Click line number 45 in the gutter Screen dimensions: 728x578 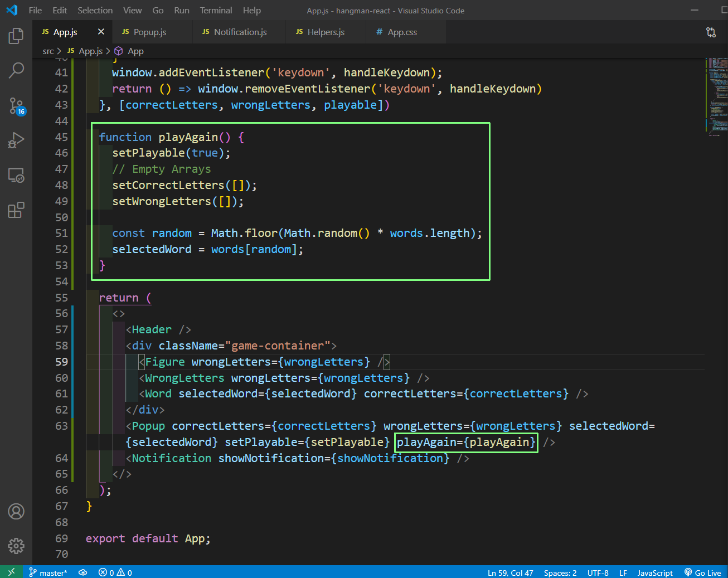61,137
